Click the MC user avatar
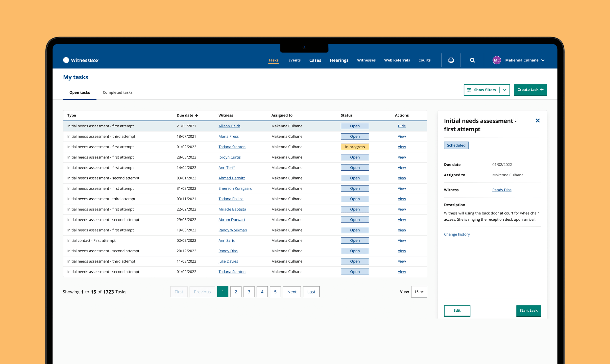This screenshot has width=610, height=364. 497,60
